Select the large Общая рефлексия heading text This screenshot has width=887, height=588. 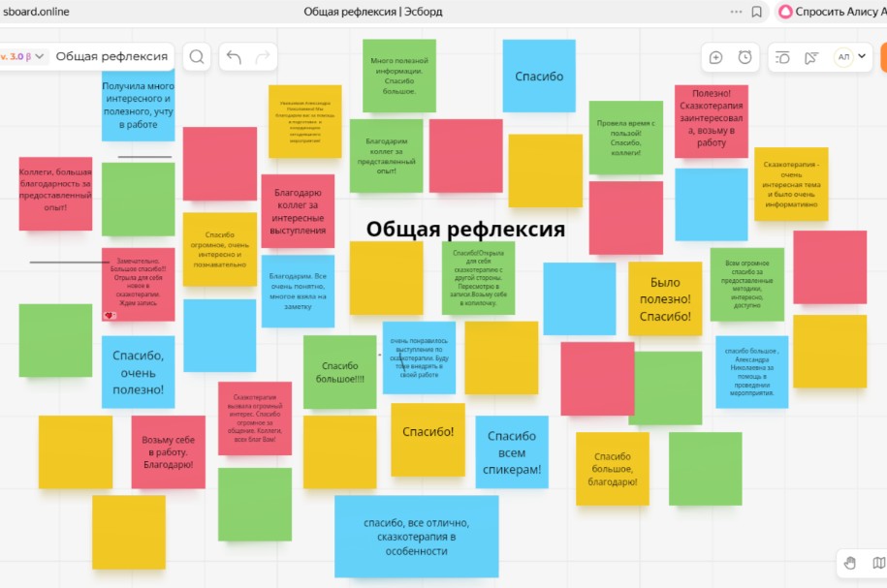[465, 230]
